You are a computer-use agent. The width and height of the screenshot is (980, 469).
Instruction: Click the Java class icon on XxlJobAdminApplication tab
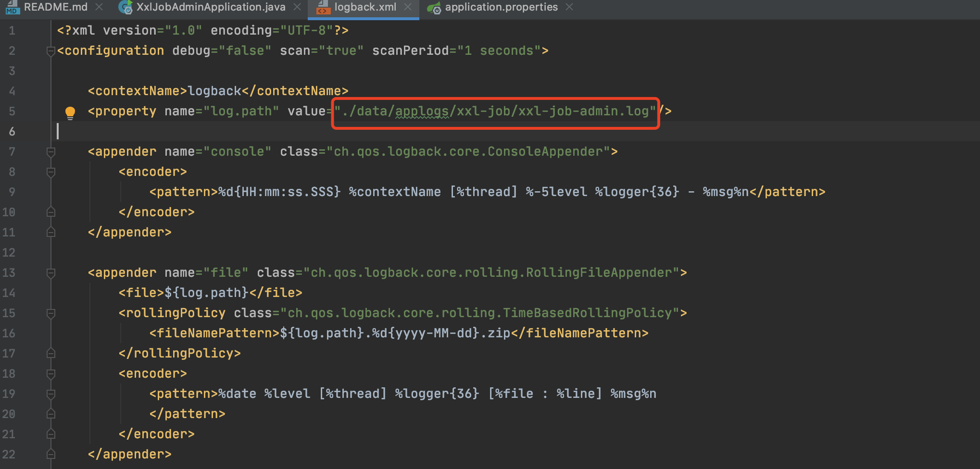click(x=126, y=7)
